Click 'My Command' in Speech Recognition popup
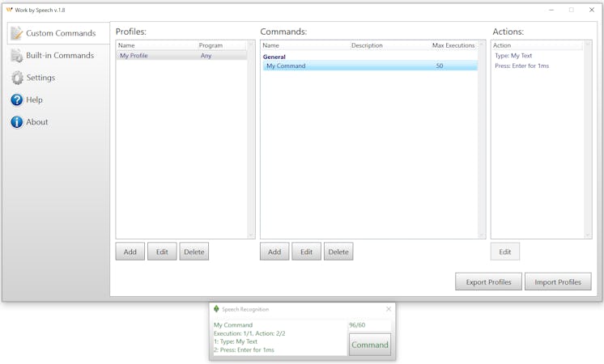The width and height of the screenshot is (604, 364). pos(233,325)
